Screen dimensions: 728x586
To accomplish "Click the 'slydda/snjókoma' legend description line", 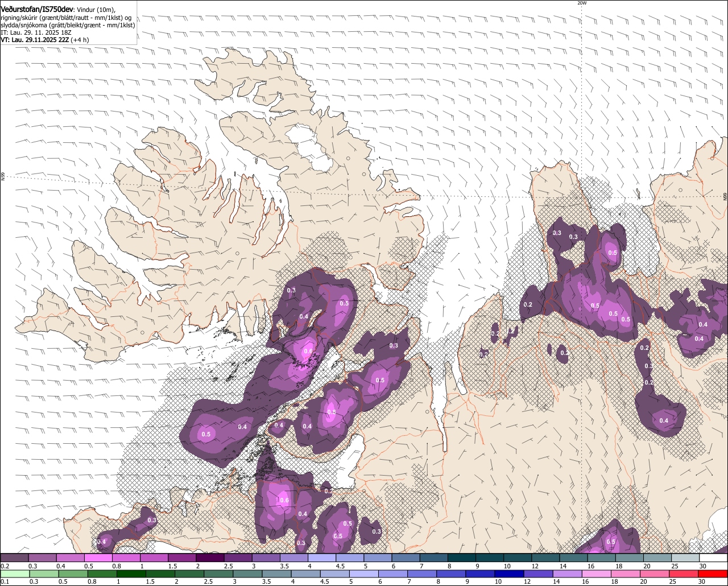I will click(x=68, y=26).
